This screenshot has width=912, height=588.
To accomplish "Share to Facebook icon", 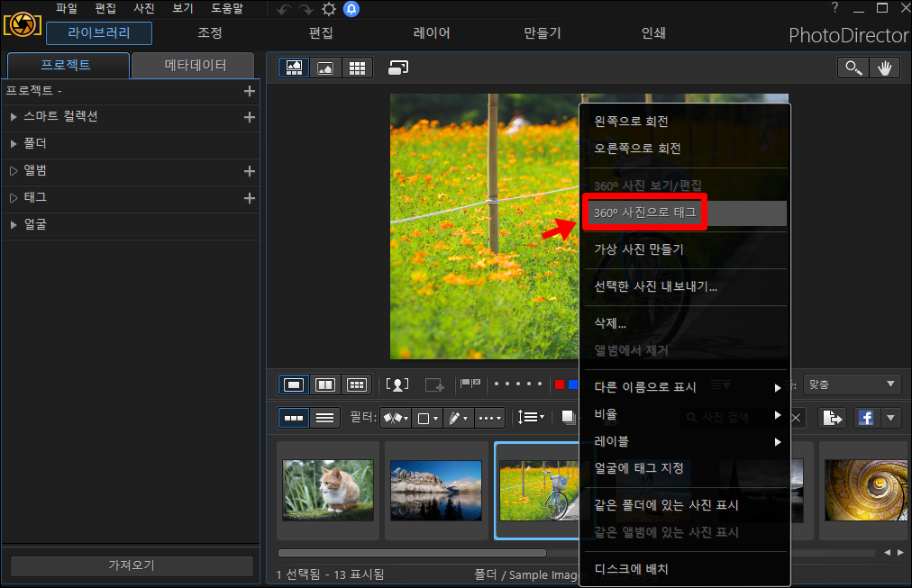I will (x=865, y=417).
